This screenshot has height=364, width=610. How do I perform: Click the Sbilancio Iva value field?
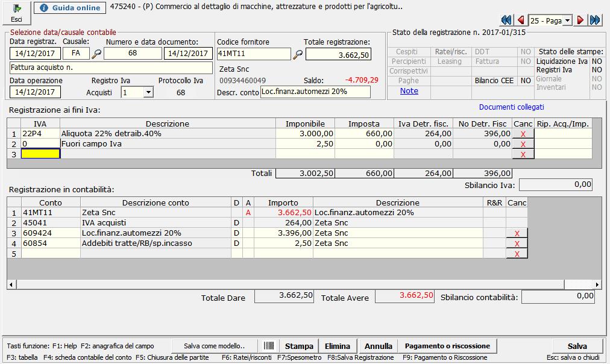click(x=556, y=185)
